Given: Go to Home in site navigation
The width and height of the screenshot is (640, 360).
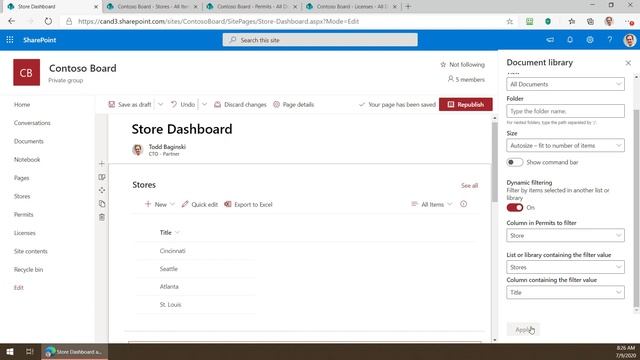Looking at the screenshot, I should [x=22, y=104].
